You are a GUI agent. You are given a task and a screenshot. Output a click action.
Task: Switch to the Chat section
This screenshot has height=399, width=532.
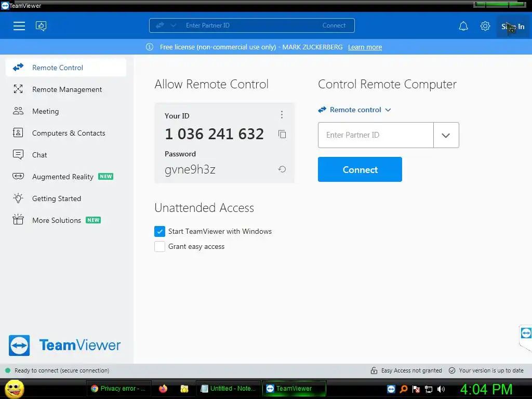[x=66, y=155]
